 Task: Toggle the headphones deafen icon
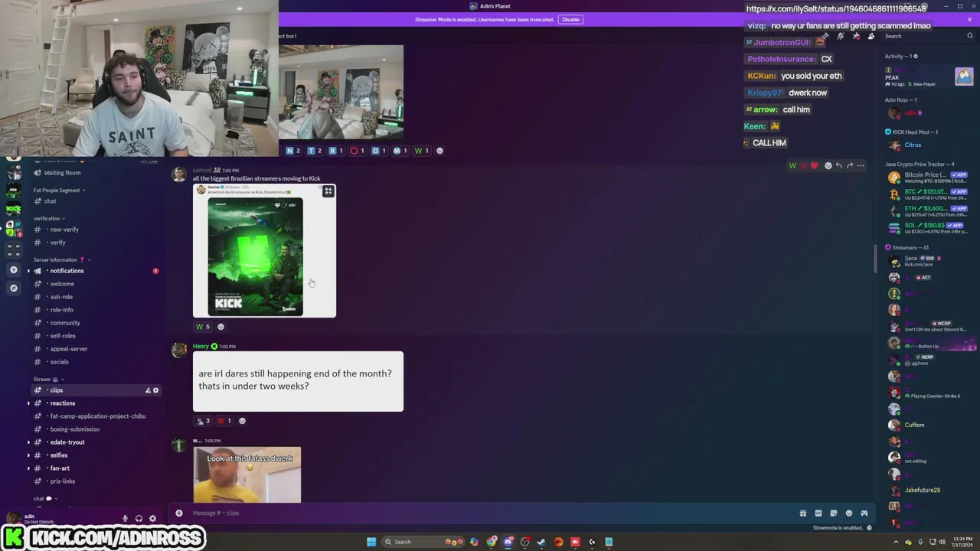point(139,518)
